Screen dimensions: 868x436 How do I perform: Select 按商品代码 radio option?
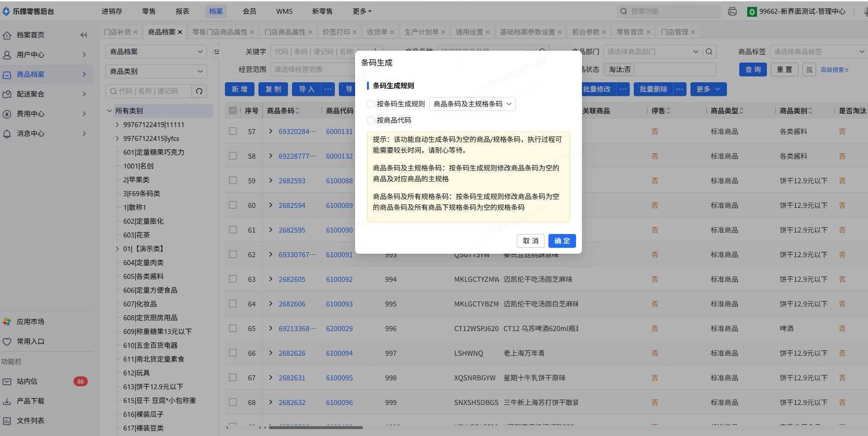coord(371,120)
